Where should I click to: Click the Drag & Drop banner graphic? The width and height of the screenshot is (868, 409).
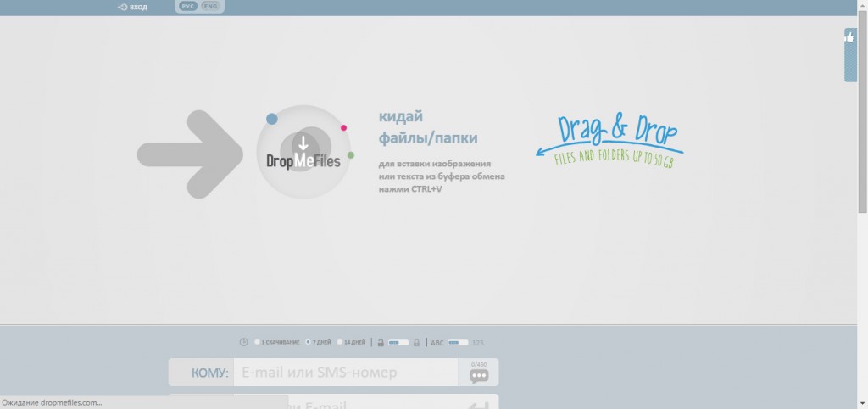pyautogui.click(x=609, y=141)
